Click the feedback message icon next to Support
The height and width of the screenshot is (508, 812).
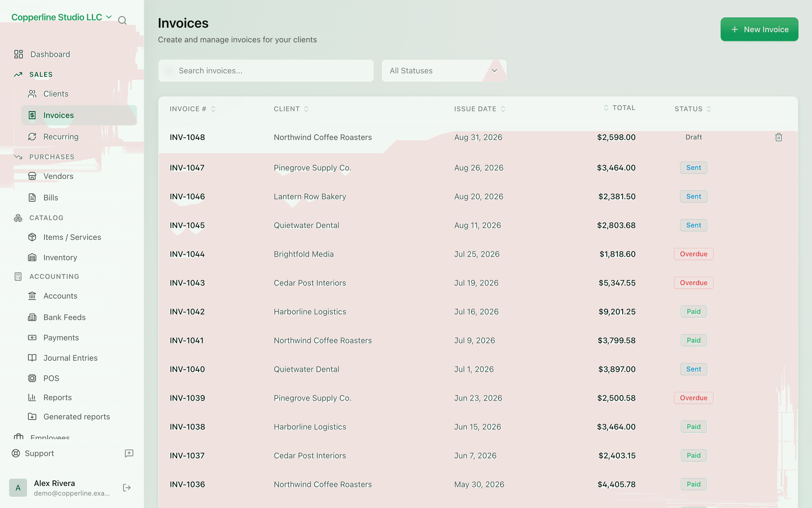[129, 453]
